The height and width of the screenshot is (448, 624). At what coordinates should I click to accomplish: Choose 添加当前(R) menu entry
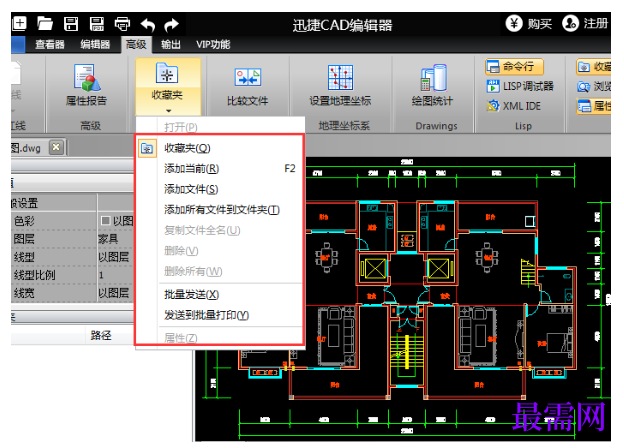pyautogui.click(x=220, y=169)
